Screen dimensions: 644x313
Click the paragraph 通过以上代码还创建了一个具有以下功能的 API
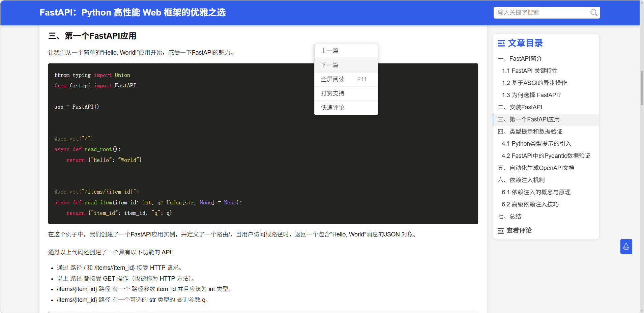[x=111, y=252]
